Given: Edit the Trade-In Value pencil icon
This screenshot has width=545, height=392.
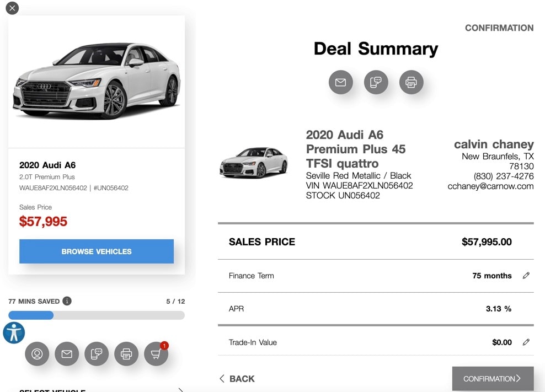Looking at the screenshot, I should point(526,342).
